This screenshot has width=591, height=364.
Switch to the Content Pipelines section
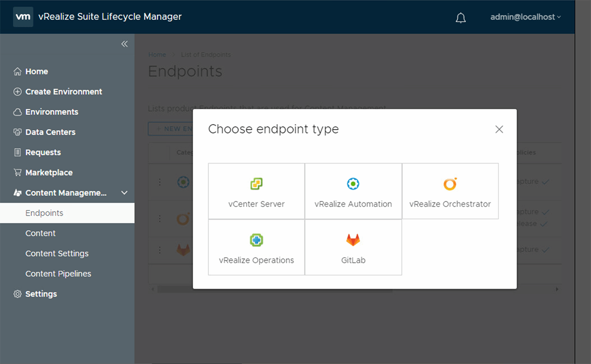tap(58, 273)
